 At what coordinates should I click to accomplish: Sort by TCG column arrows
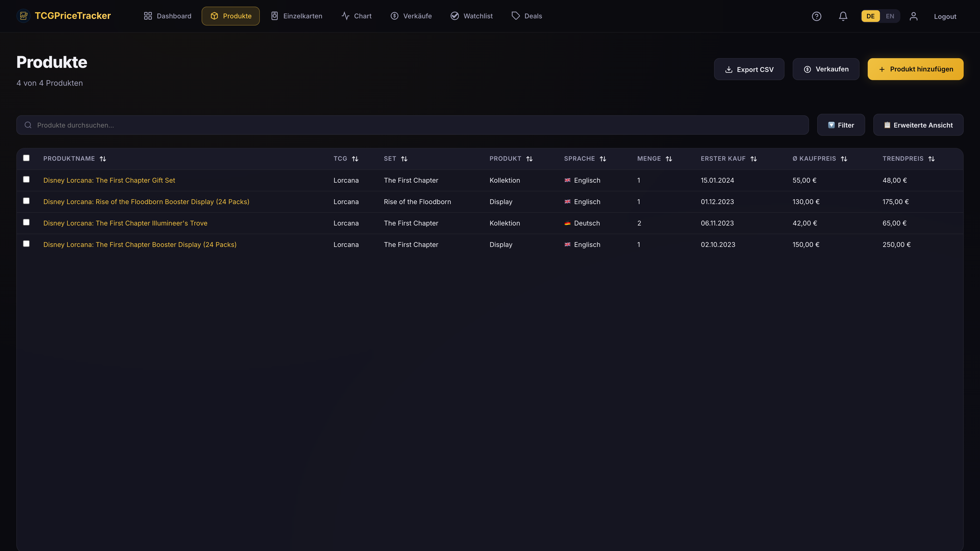pyautogui.click(x=355, y=159)
